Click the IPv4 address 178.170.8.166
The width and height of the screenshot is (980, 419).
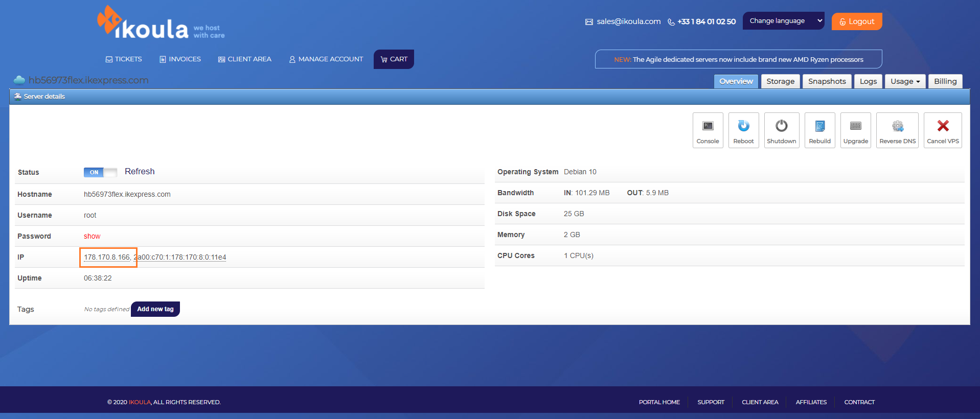click(107, 257)
